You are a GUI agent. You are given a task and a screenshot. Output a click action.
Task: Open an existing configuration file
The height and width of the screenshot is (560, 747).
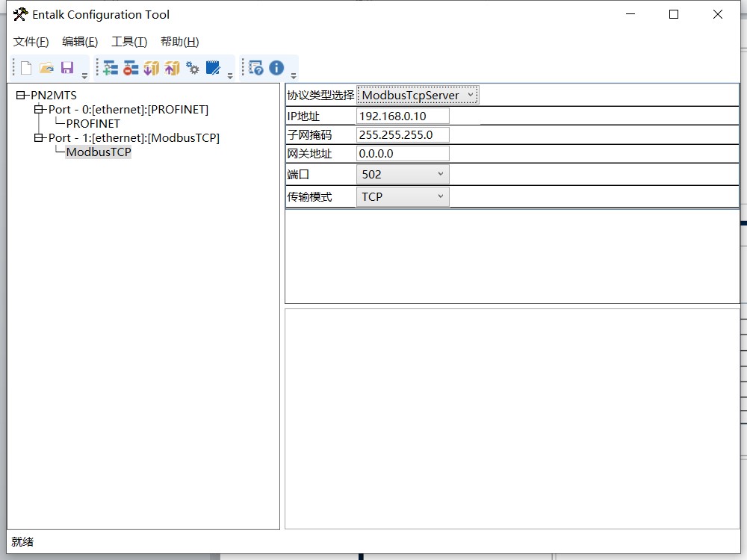(46, 68)
